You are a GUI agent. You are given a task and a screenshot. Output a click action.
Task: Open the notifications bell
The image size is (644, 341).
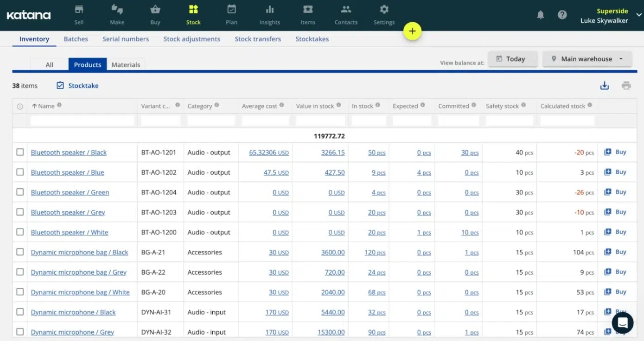click(541, 15)
